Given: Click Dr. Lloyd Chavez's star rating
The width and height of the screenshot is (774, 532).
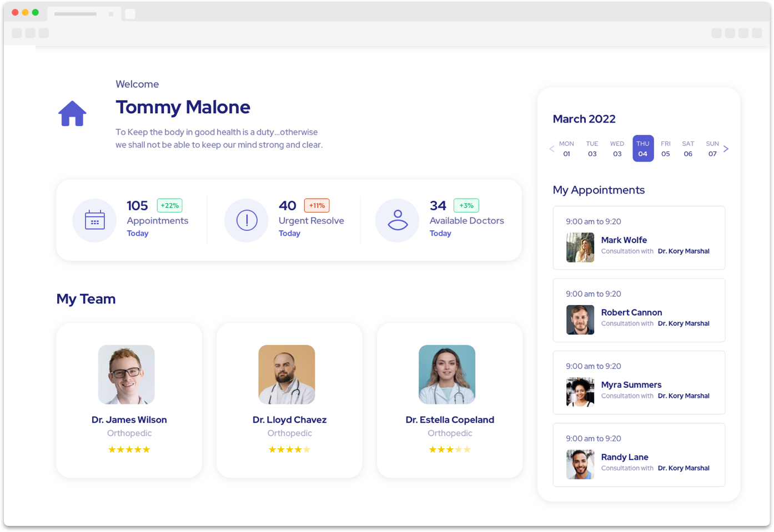Looking at the screenshot, I should (289, 449).
